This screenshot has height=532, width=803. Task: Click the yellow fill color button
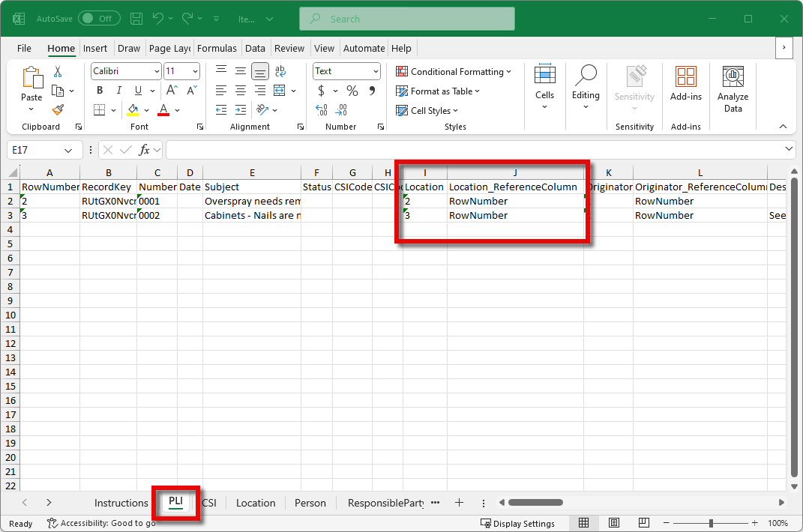coord(133,110)
